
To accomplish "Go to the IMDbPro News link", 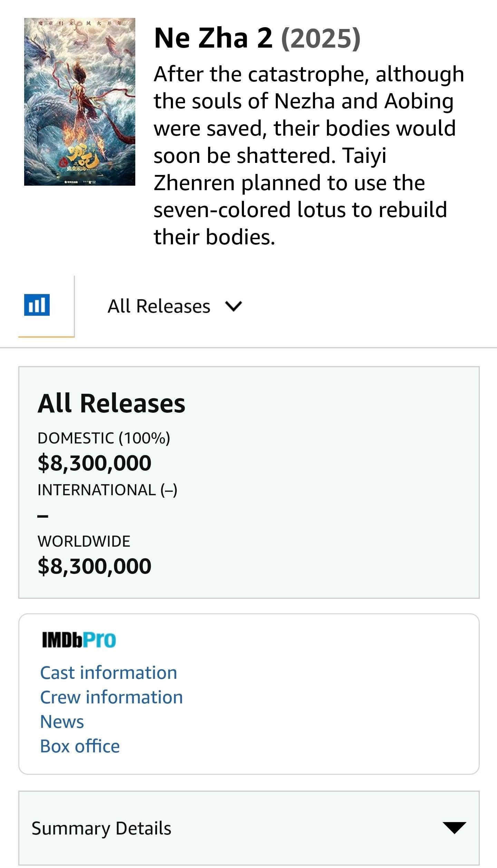I will [62, 722].
